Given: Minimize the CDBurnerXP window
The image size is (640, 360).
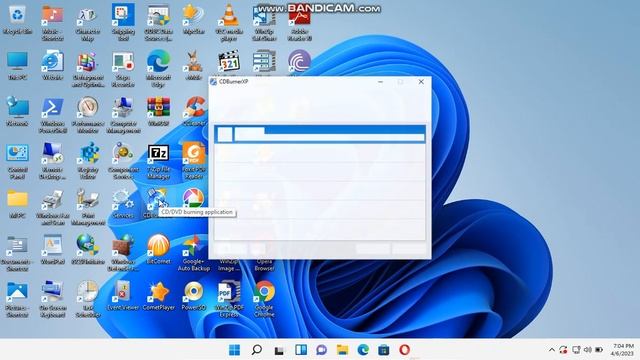Looking at the screenshot, I should [380, 82].
